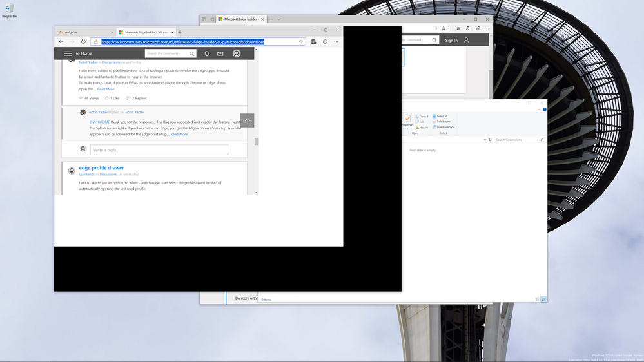The width and height of the screenshot is (644, 362).
Task: Open the Discussions link under Rohit Yadav's post
Action: [112, 62]
